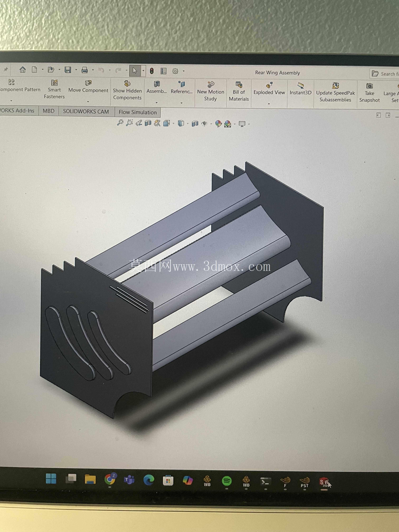Click Rear Wing Assembly title text

[277, 73]
